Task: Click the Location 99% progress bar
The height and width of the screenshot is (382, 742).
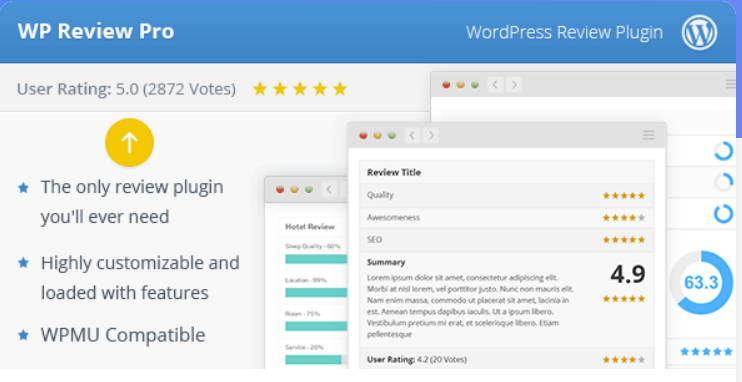Action: point(316,293)
